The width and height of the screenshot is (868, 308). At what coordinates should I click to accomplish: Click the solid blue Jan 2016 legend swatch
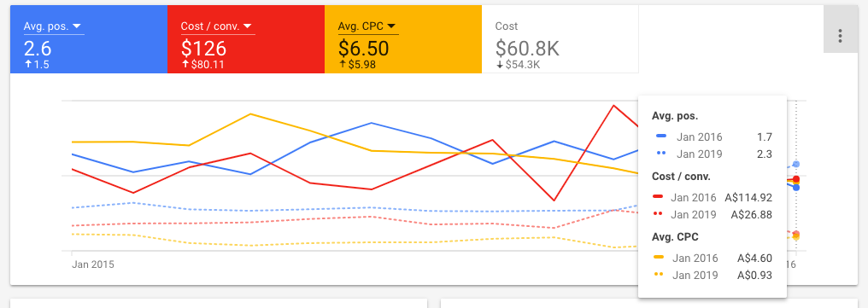coord(661,136)
